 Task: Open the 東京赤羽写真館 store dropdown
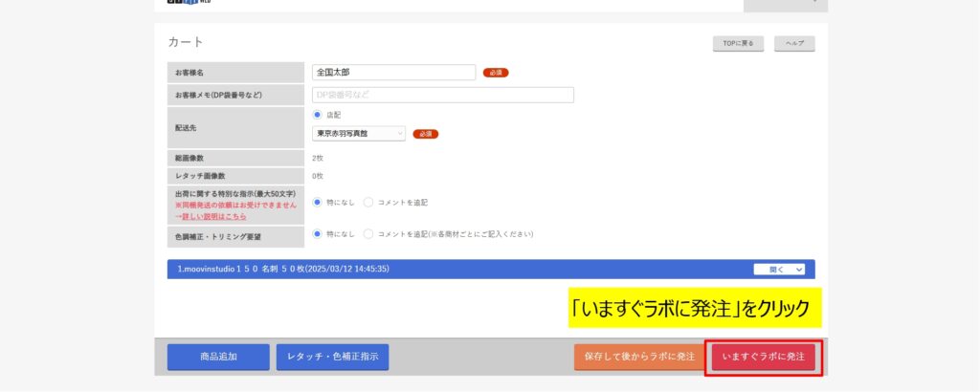[359, 134]
